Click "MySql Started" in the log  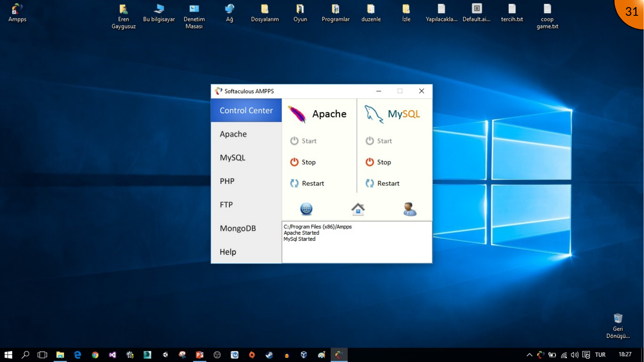(299, 239)
